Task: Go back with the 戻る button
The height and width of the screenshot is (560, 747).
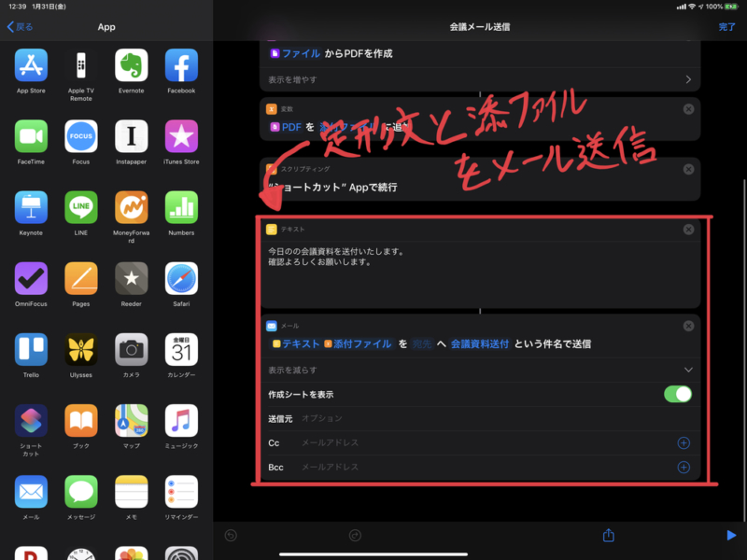Action: coord(20,27)
